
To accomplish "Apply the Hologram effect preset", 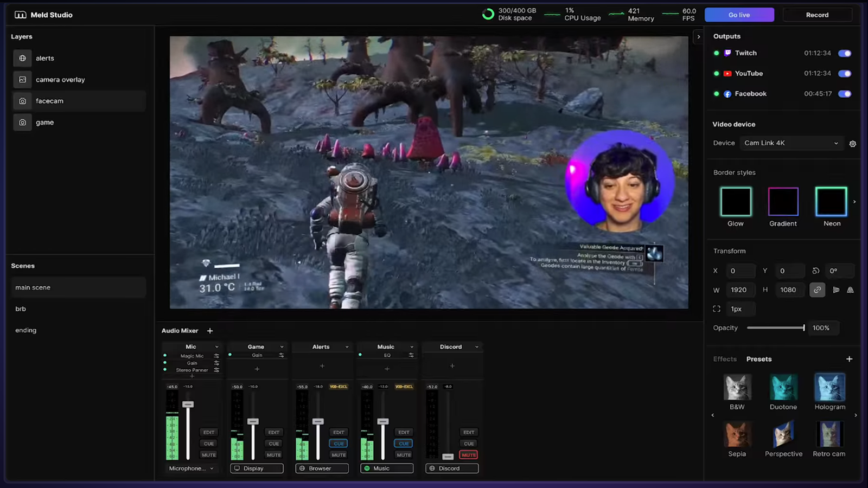I will (x=829, y=391).
